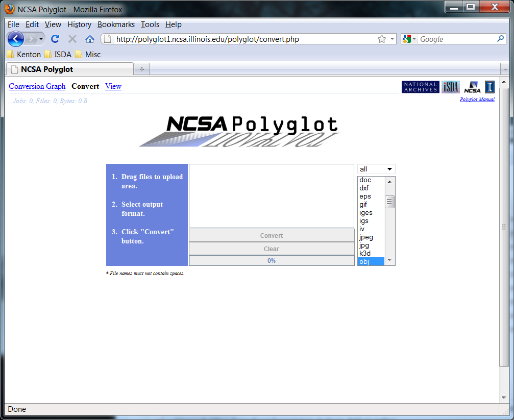514x420 pixels.
Task: Bookmark this page with the star icon
Action: coord(382,39)
